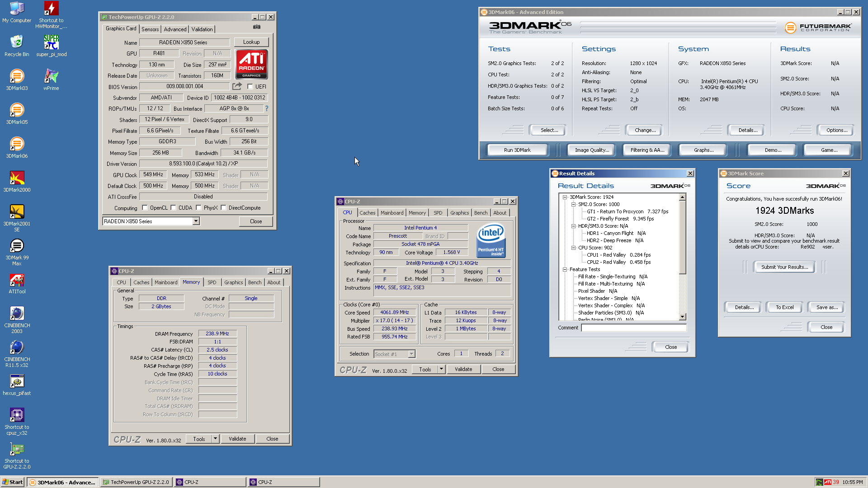Screen dimensions: 868x488
Task: Launch the Shortcut to HWMonitor icon
Action: pyautogui.click(x=51, y=15)
